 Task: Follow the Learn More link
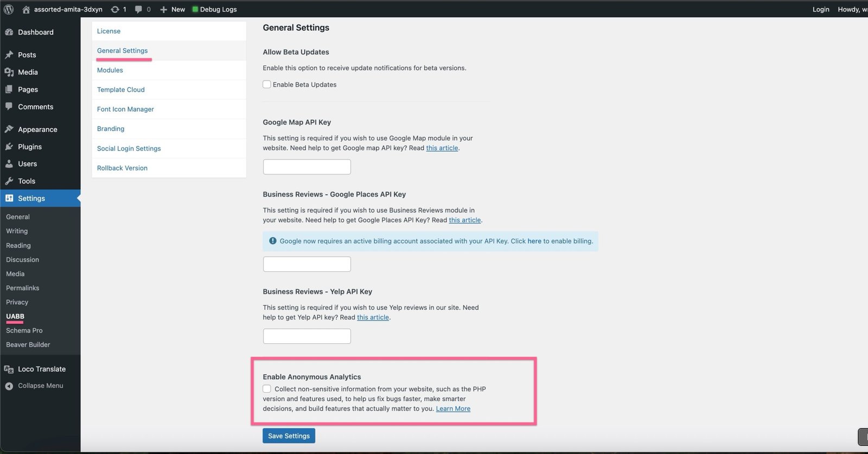453,409
